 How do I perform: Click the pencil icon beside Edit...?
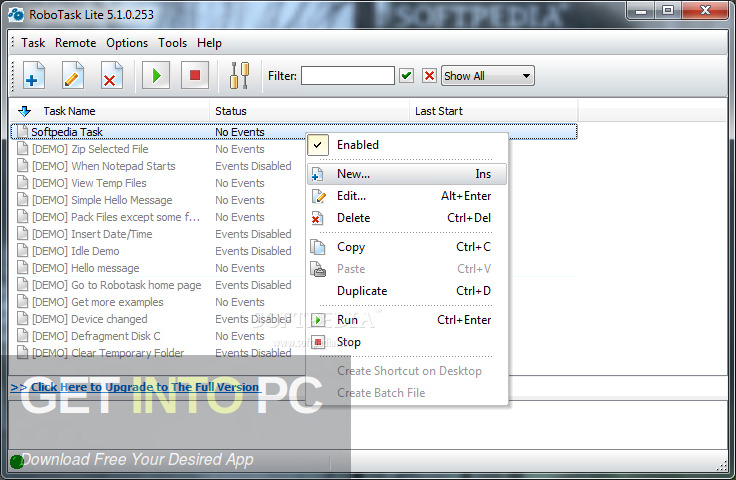point(319,196)
